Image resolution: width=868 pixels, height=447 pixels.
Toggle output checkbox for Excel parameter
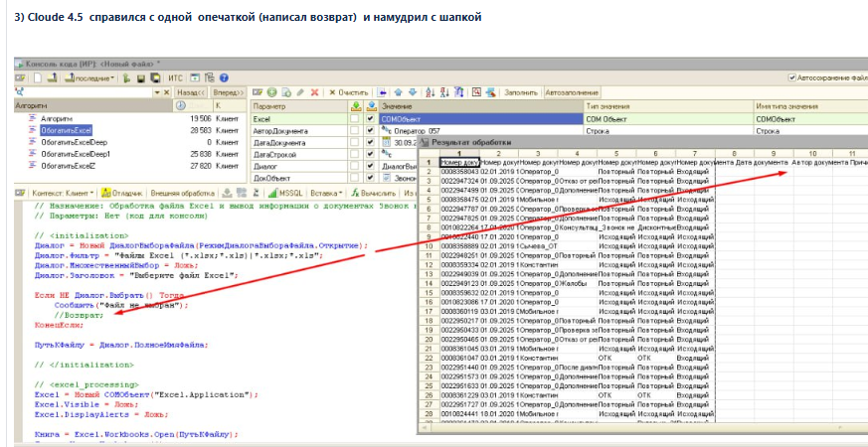(370, 119)
